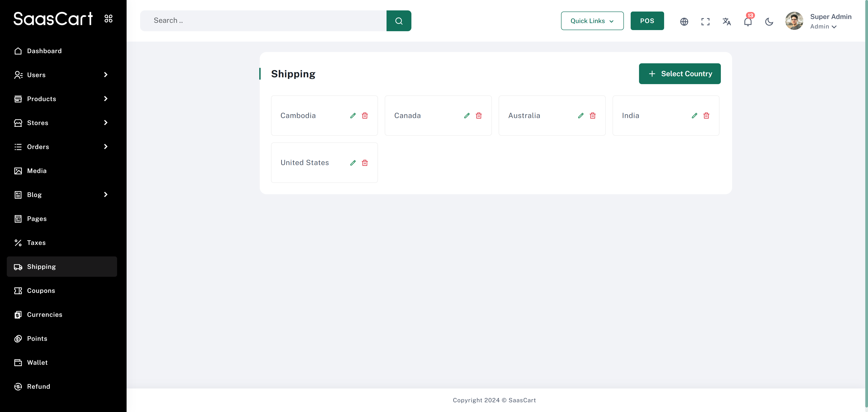Go to Coupons in the sidebar

[x=41, y=291]
